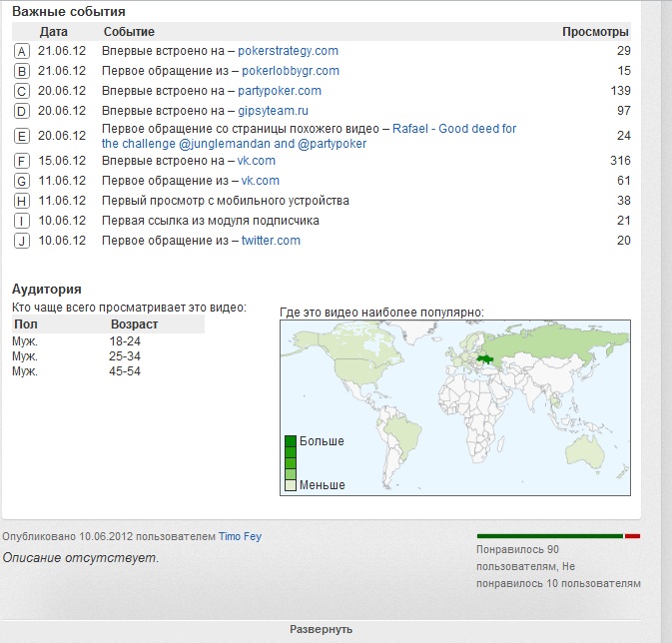Click the age range 25-34
The image size is (672, 643).
point(125,356)
